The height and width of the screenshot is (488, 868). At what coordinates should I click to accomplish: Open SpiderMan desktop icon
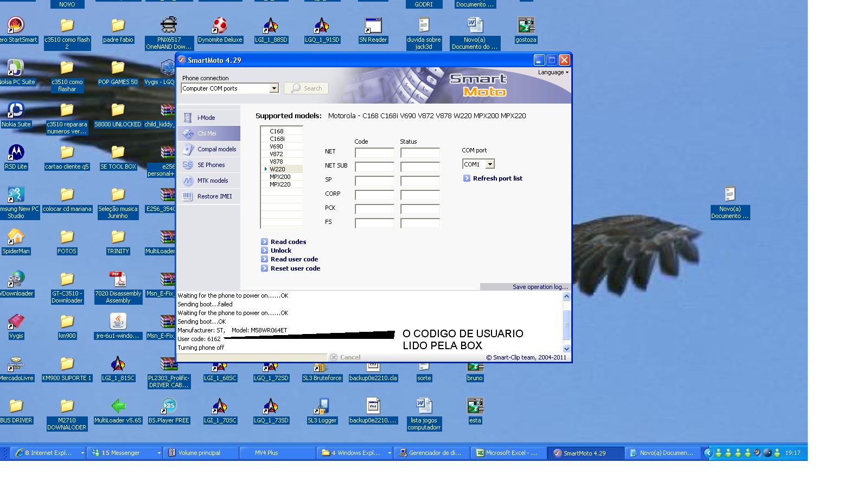(16, 242)
